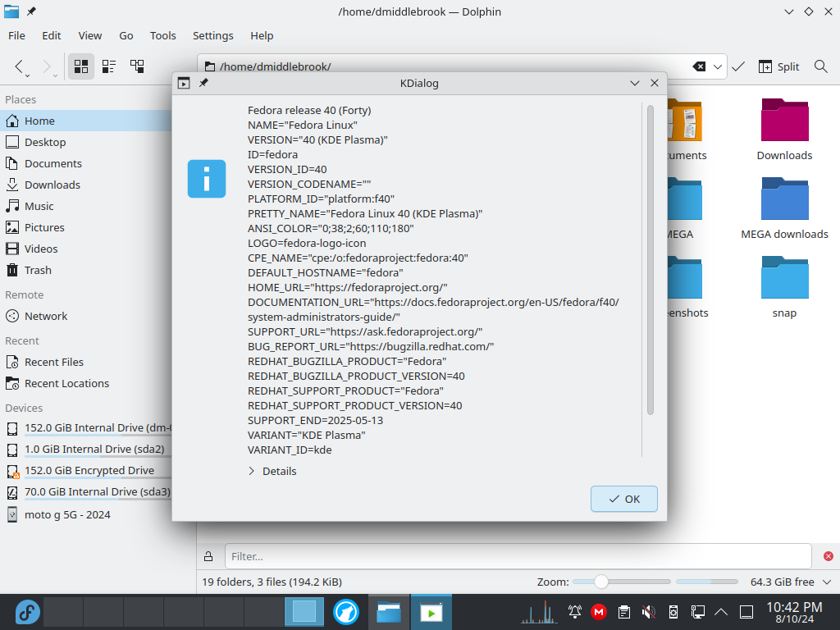Clear the location bar text

pyautogui.click(x=699, y=66)
